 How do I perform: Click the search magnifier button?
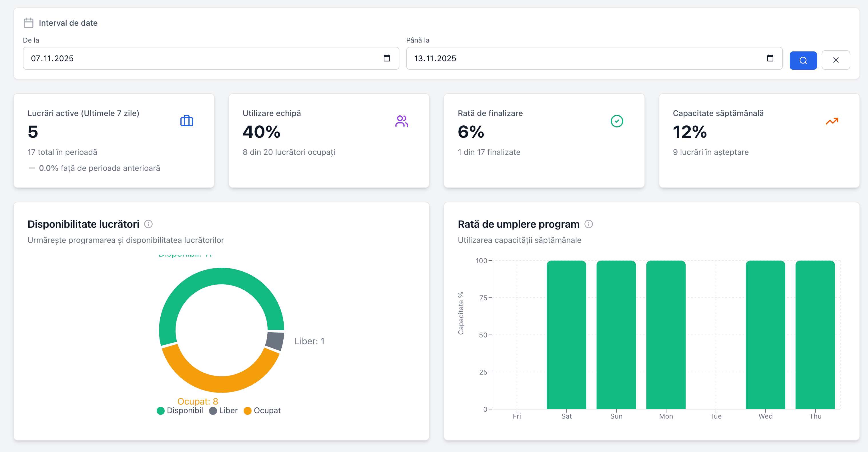[803, 60]
